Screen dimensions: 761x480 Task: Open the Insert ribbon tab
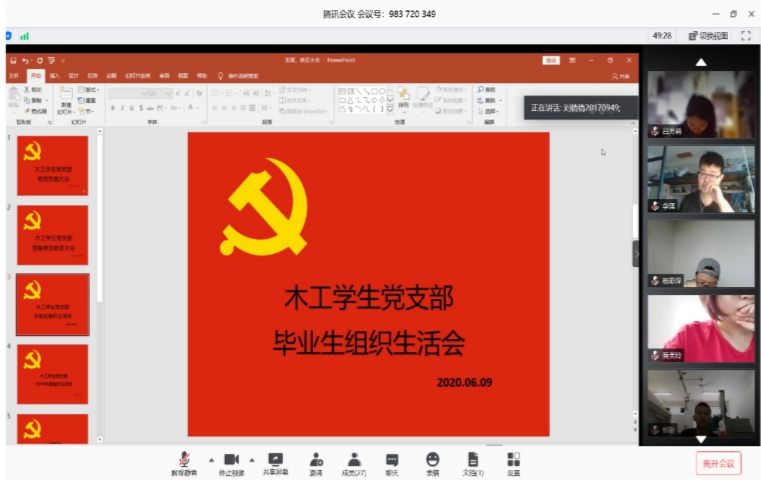pos(55,76)
